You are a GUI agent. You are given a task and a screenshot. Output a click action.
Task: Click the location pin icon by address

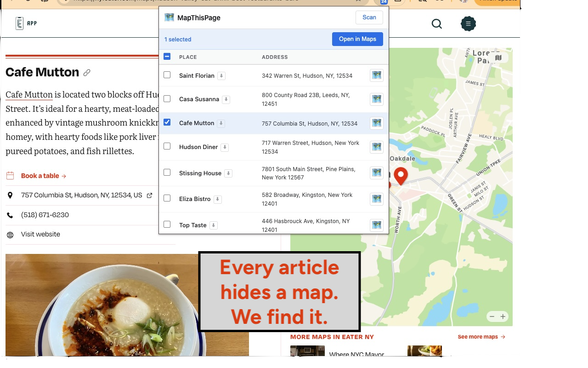click(x=10, y=195)
